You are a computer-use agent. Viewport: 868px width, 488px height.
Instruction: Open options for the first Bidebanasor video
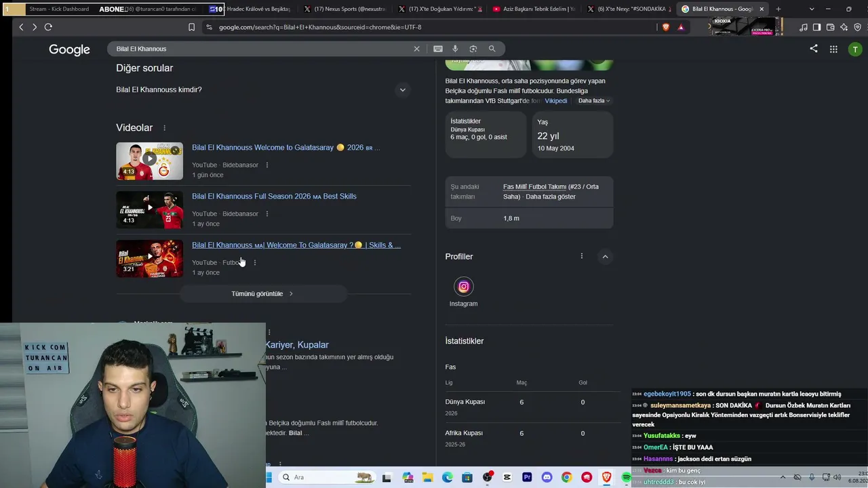[267, 165]
